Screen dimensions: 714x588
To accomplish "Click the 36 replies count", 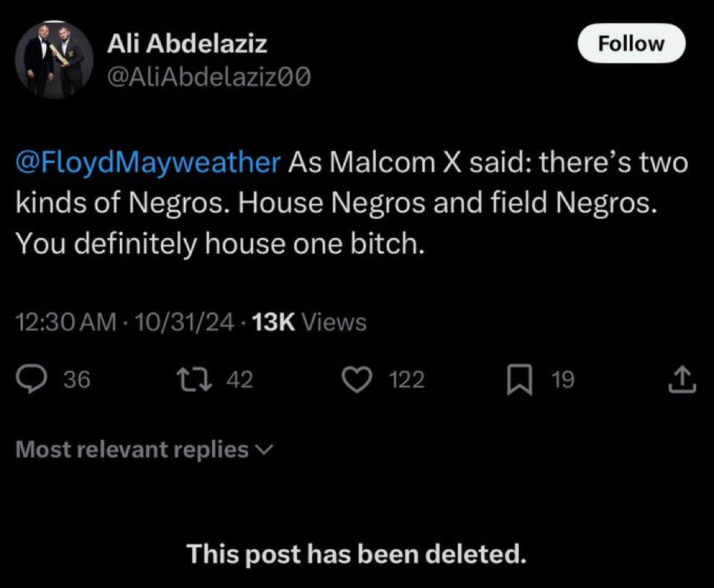I will coord(77,380).
